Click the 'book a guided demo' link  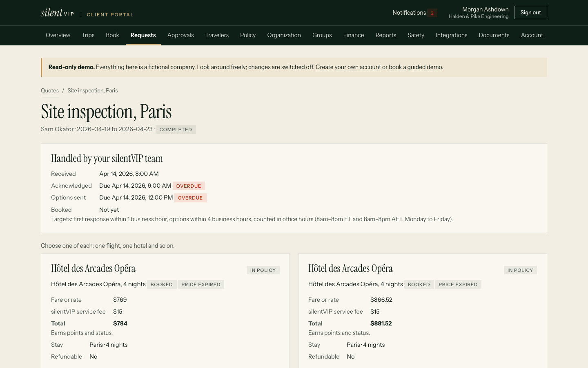(415, 67)
